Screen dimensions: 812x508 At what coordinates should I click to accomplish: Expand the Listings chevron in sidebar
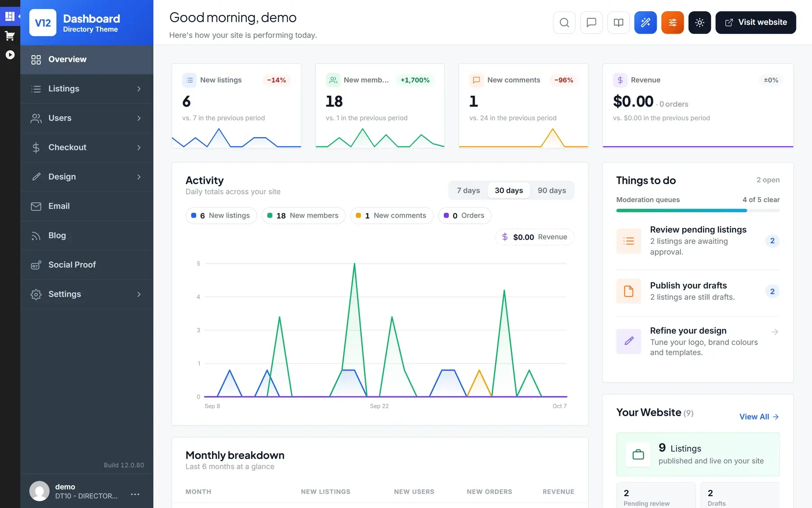pos(139,89)
